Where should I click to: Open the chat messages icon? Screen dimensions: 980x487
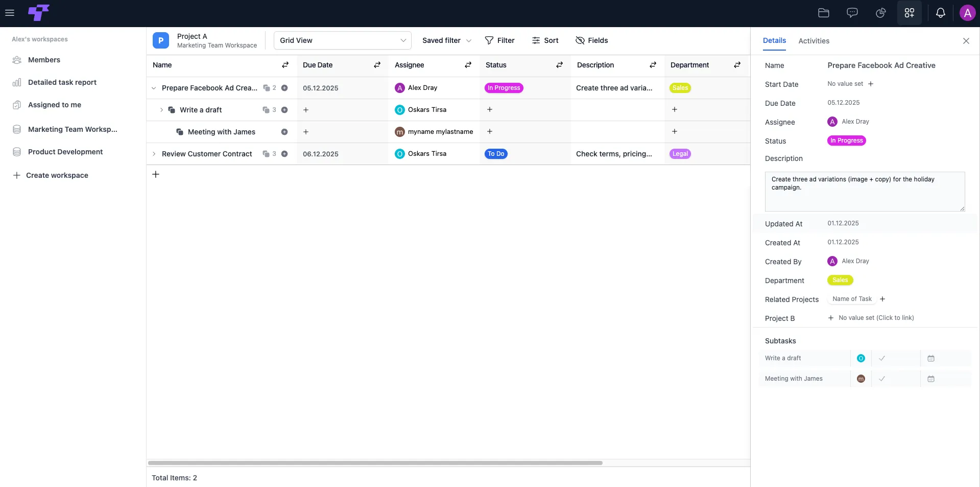[852, 13]
